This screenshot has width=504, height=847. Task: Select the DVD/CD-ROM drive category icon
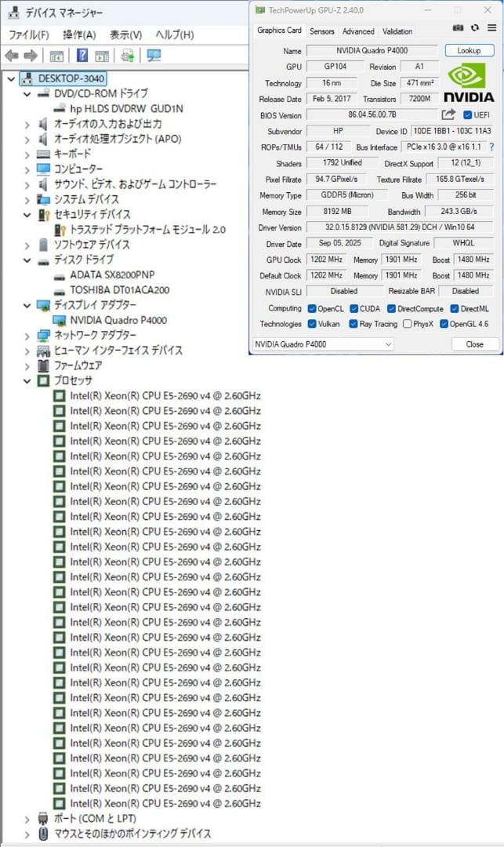(44, 93)
